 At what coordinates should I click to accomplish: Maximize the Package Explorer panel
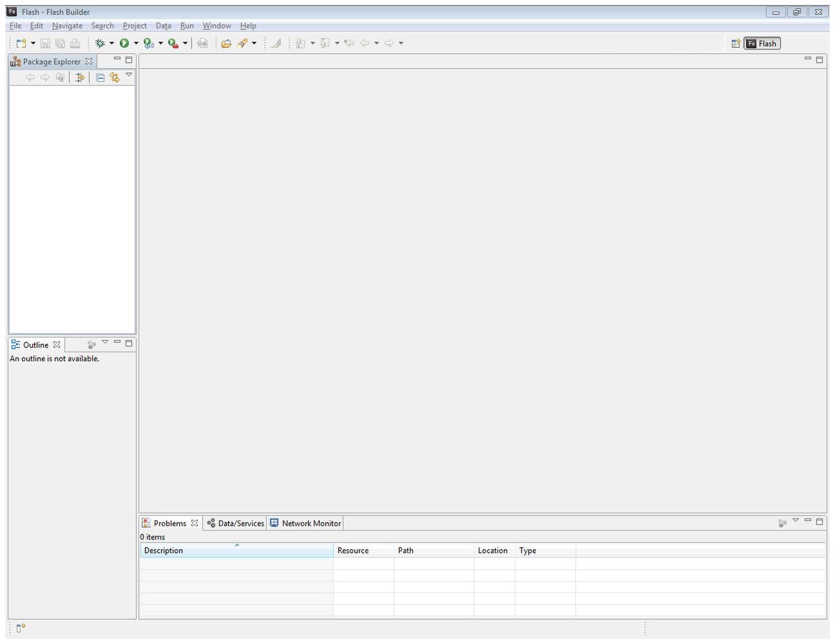point(129,60)
